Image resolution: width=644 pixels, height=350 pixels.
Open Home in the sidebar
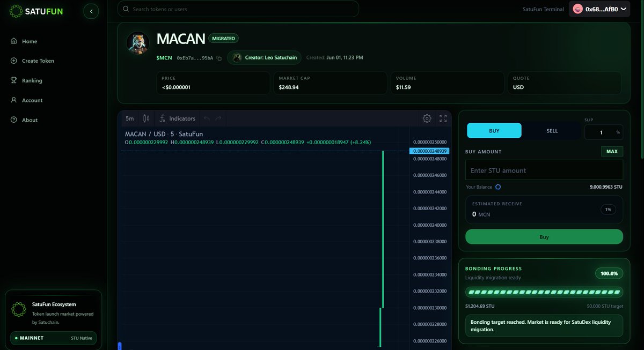(x=30, y=41)
